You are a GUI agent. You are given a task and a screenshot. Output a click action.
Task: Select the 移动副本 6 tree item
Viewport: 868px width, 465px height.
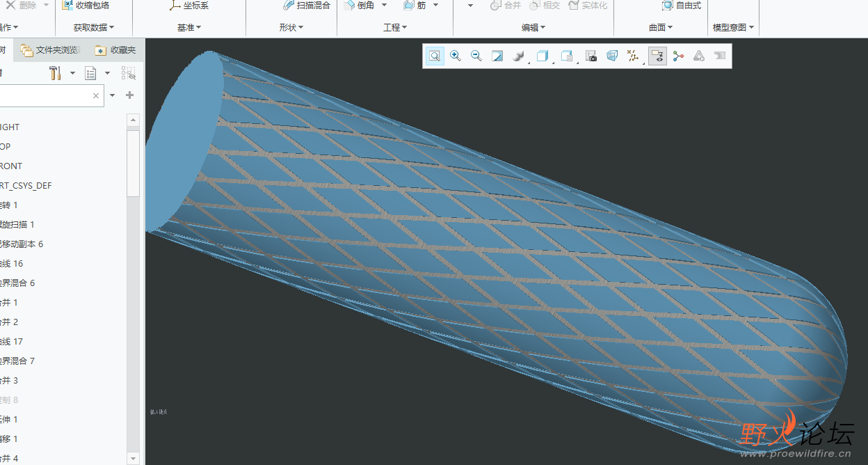(x=22, y=244)
